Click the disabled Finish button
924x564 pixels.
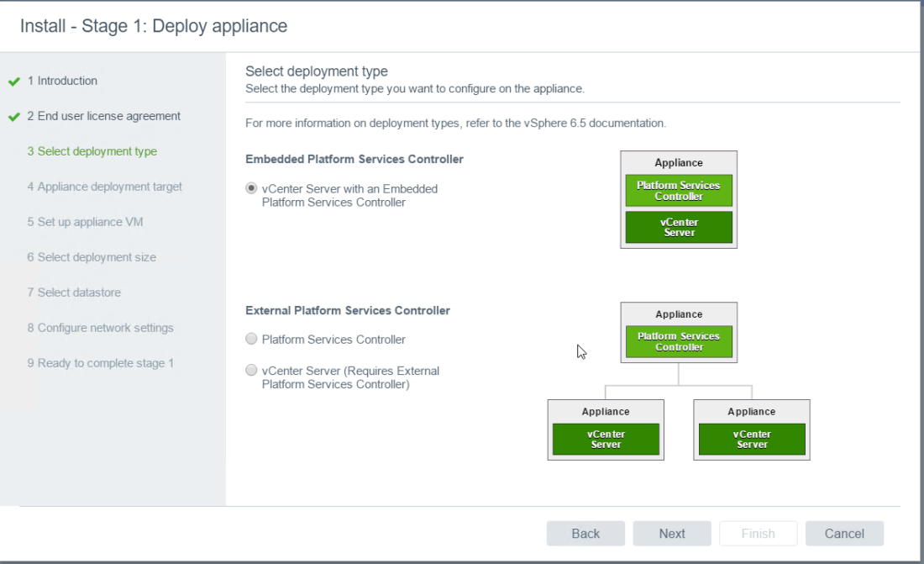758,534
